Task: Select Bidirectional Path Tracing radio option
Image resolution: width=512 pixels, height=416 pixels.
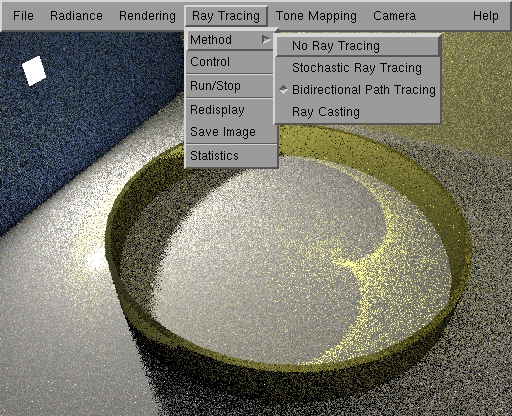Action: click(358, 90)
